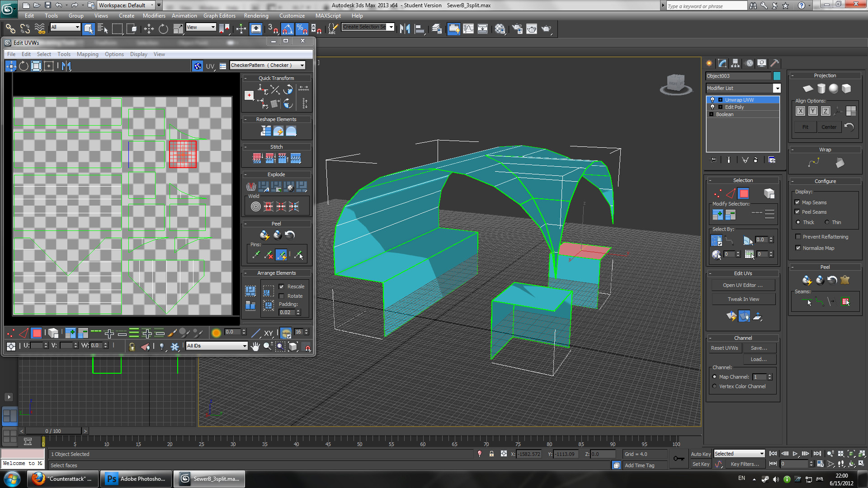
Task: Open the View reference coordinate dropdown
Action: (x=201, y=28)
